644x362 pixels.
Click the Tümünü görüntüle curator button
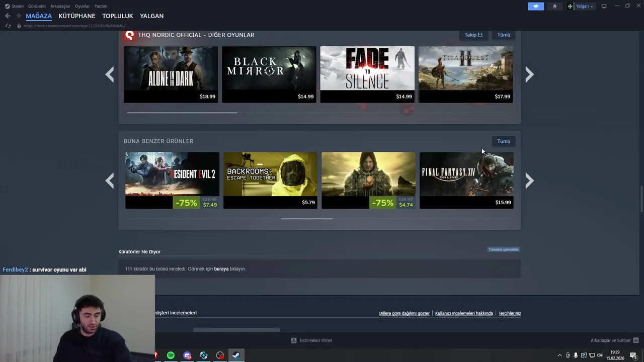(x=503, y=249)
